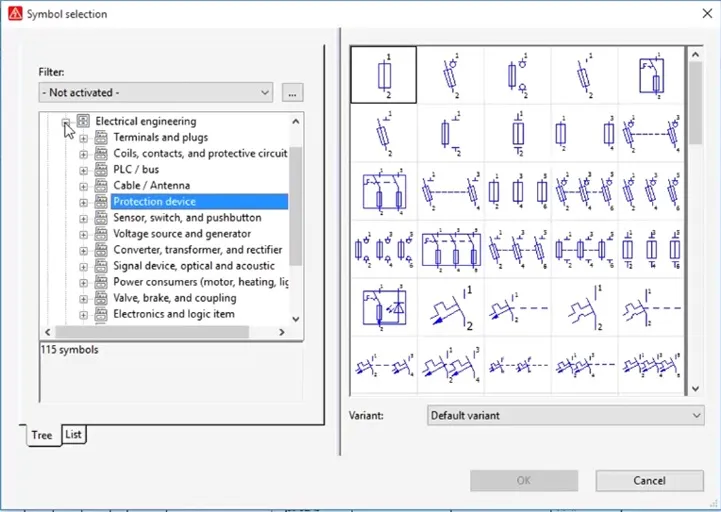Click the Cancel button
Image resolution: width=721 pixels, height=512 pixels.
pyautogui.click(x=649, y=481)
